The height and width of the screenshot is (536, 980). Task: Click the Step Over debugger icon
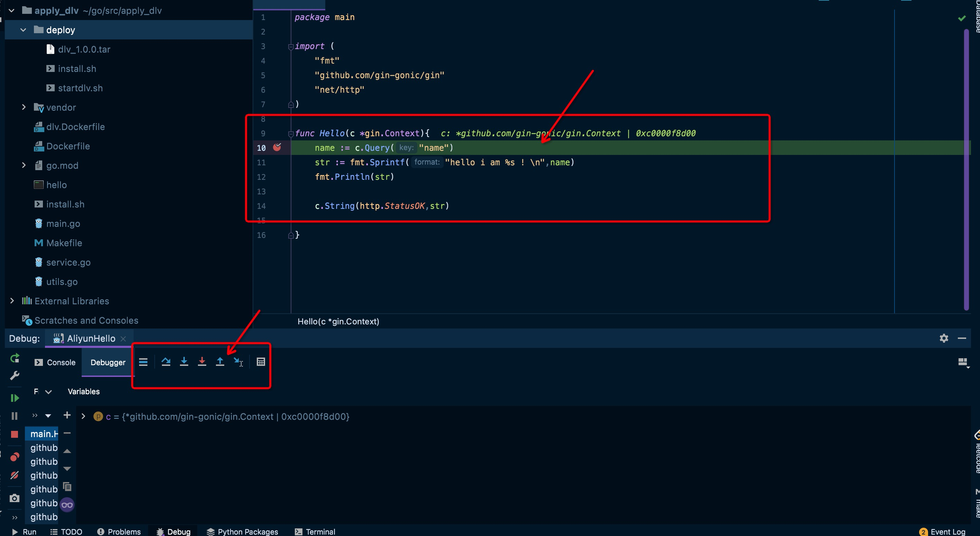pos(166,361)
